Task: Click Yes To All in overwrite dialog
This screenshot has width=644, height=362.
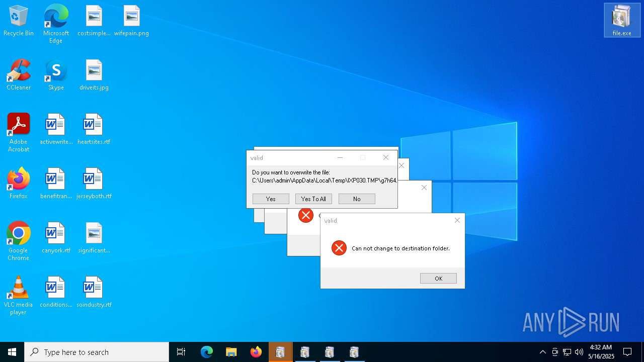Action: click(313, 199)
